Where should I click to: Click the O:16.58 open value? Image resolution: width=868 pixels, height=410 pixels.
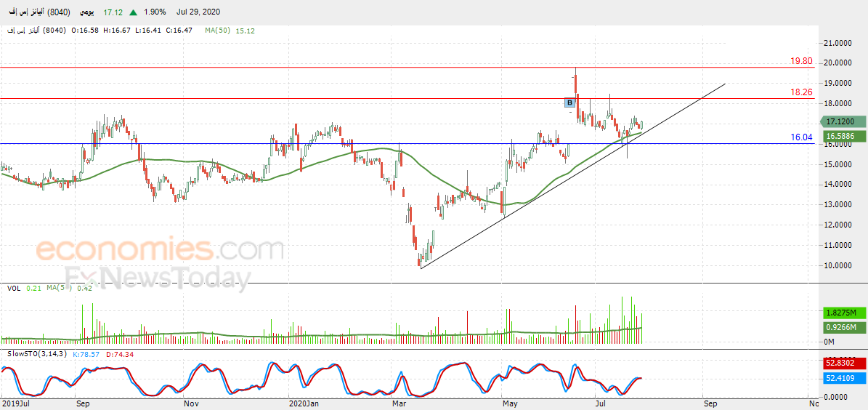tap(85, 31)
